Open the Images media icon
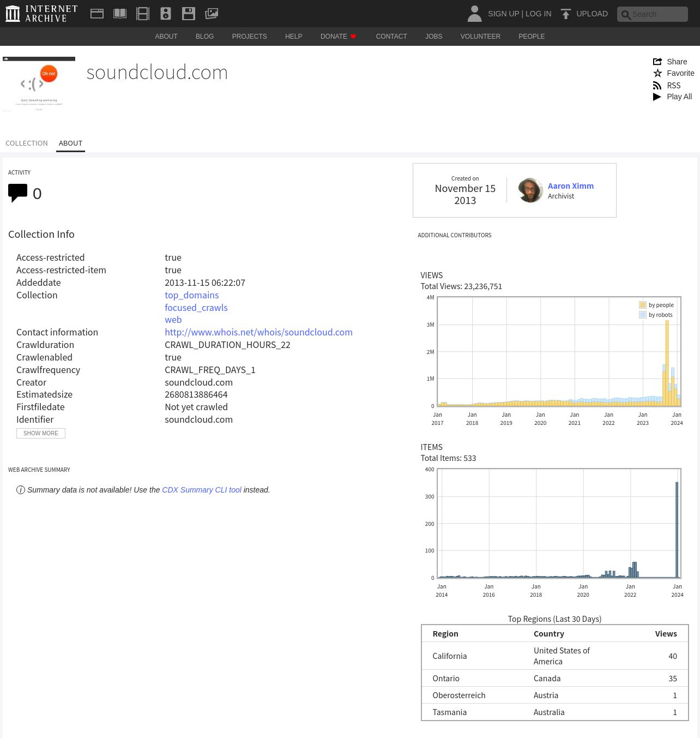The width and height of the screenshot is (700, 738). click(x=212, y=14)
